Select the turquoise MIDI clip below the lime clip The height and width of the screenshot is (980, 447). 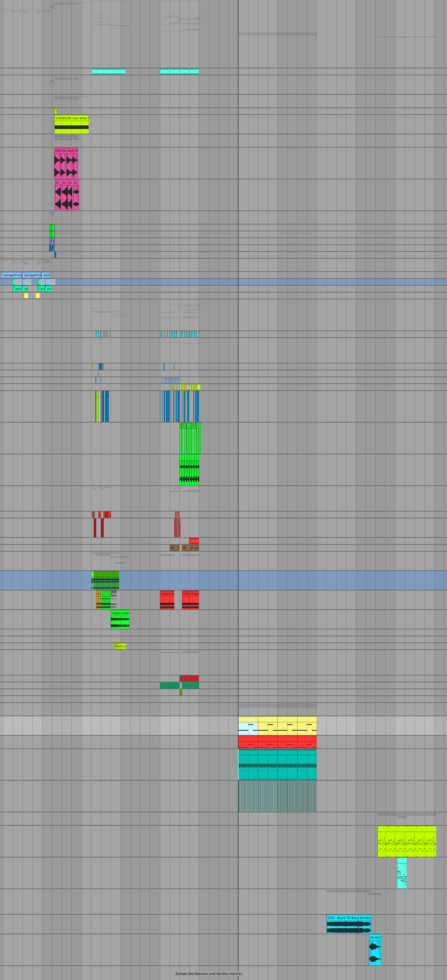tap(402, 873)
